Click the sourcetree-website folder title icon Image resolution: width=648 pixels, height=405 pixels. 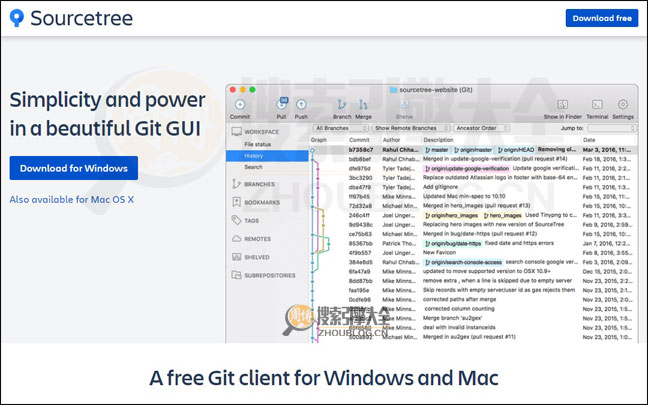[x=393, y=90]
